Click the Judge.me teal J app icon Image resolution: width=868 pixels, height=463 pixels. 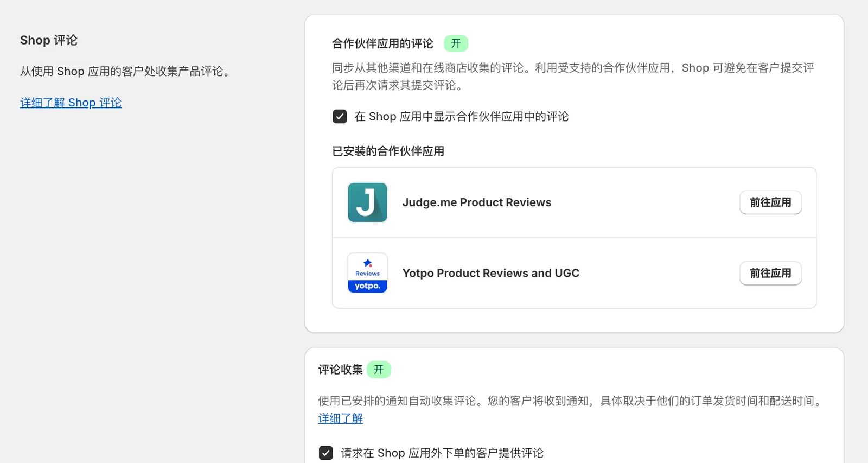pos(367,202)
